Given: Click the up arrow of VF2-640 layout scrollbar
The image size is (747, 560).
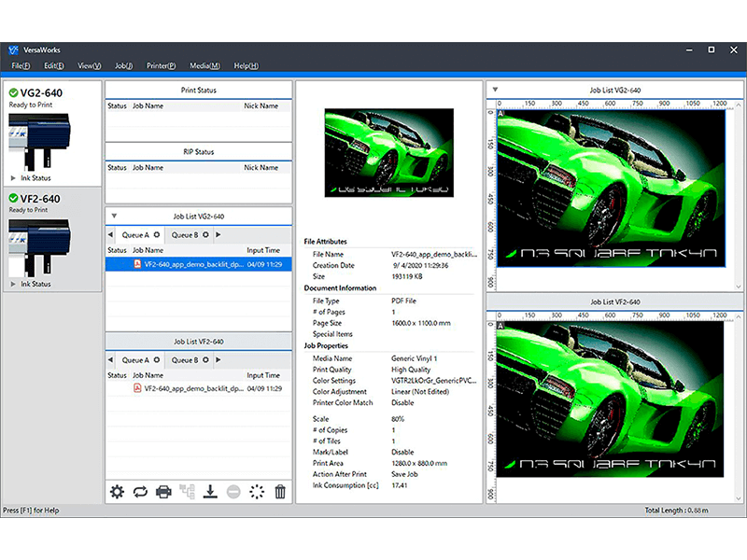Looking at the screenshot, I should click(x=739, y=316).
